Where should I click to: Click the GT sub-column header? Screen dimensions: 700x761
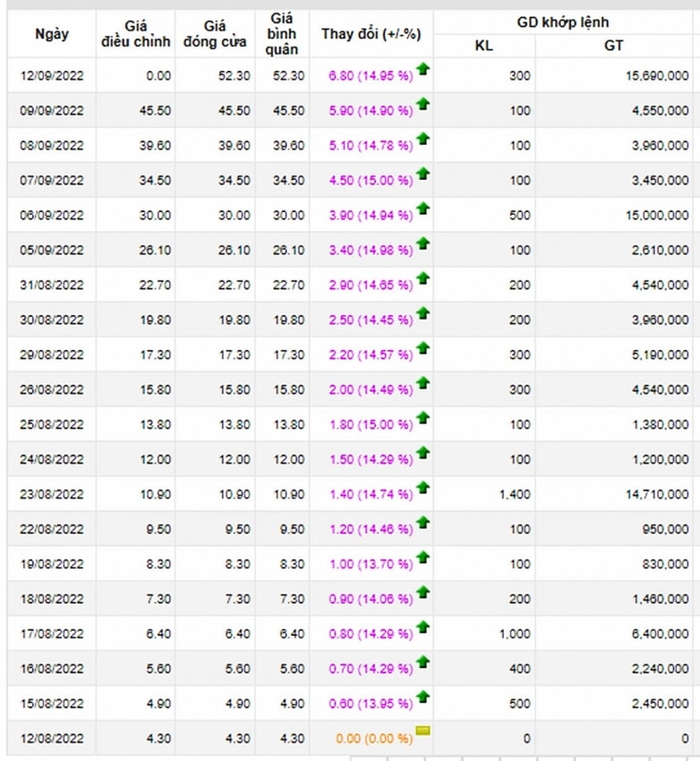point(614,46)
